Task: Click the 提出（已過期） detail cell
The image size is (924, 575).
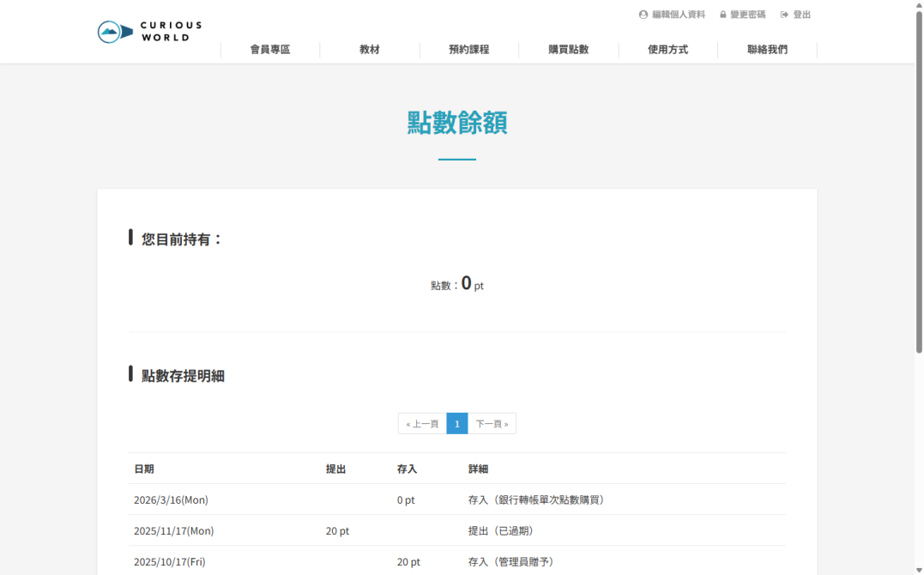Action: [500, 530]
